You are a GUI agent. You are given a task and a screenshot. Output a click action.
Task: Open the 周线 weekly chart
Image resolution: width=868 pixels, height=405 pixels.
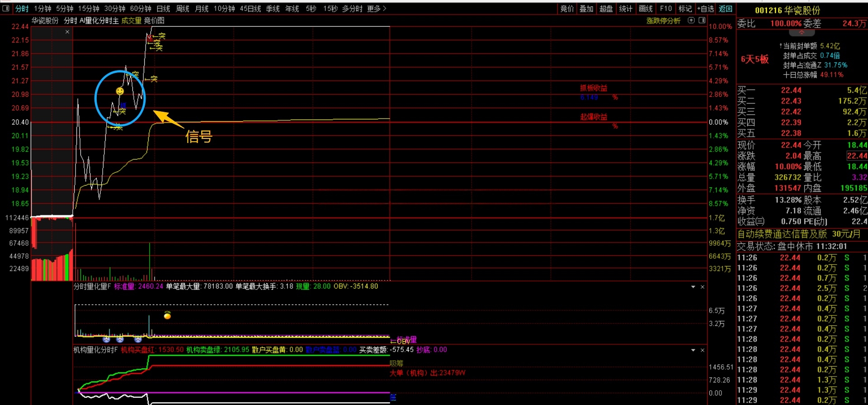pyautogui.click(x=182, y=9)
